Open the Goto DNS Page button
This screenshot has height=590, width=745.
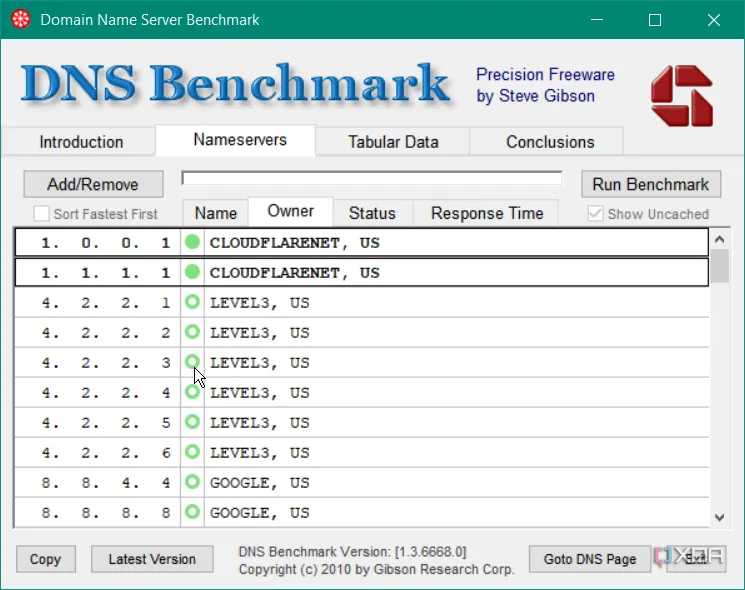[590, 559]
